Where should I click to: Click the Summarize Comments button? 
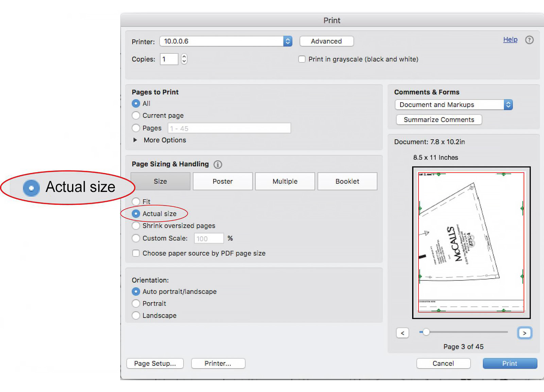click(439, 120)
